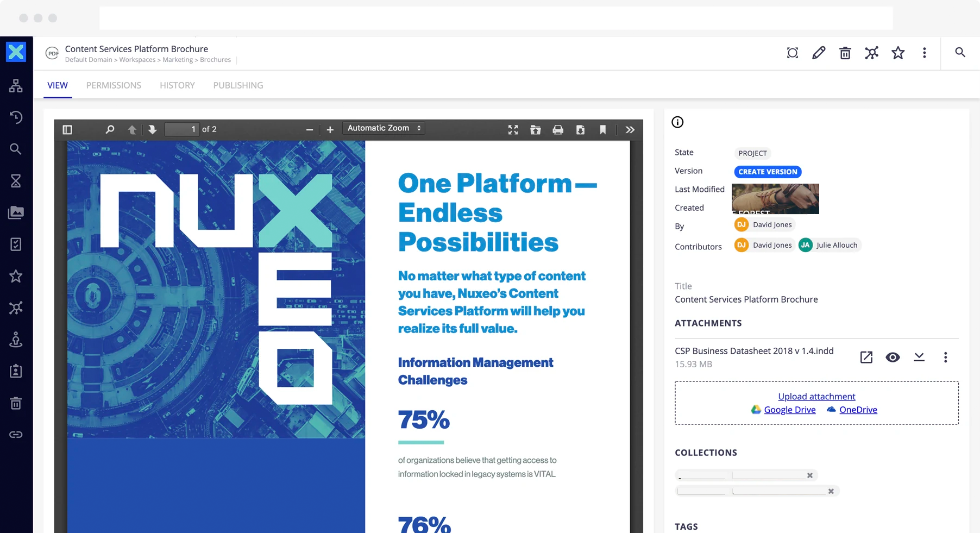Switch to the History tab

point(177,85)
